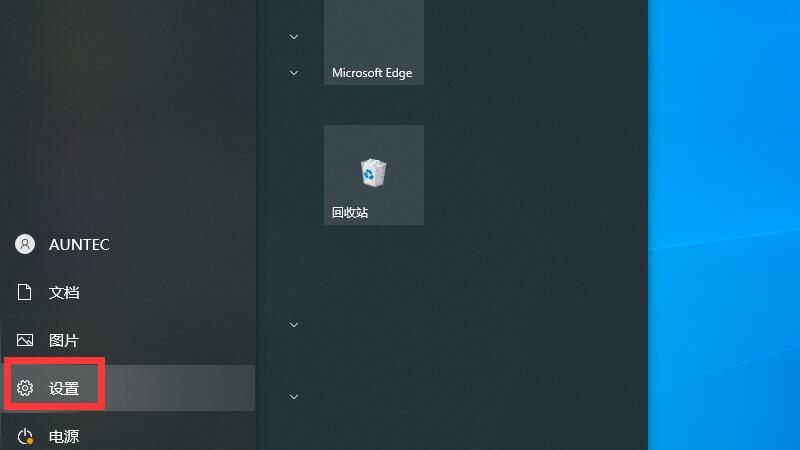This screenshot has height=450, width=800.
Task: Choose the 图片 entry text
Action: [x=64, y=340]
